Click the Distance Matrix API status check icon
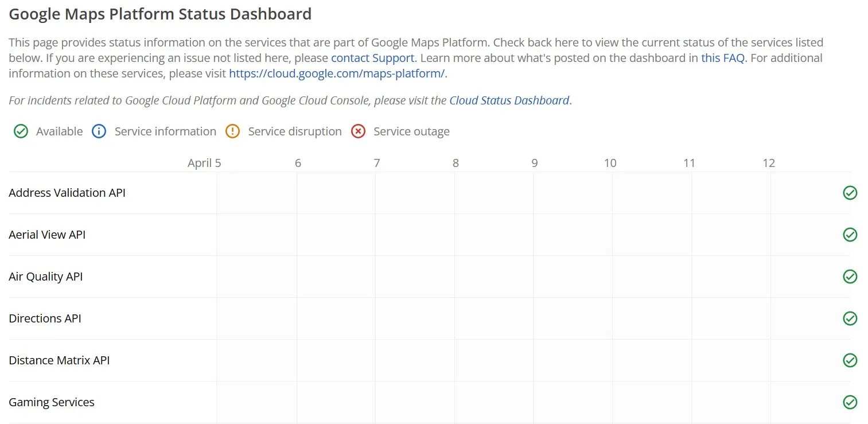This screenshot has height=424, width=868. 850,360
